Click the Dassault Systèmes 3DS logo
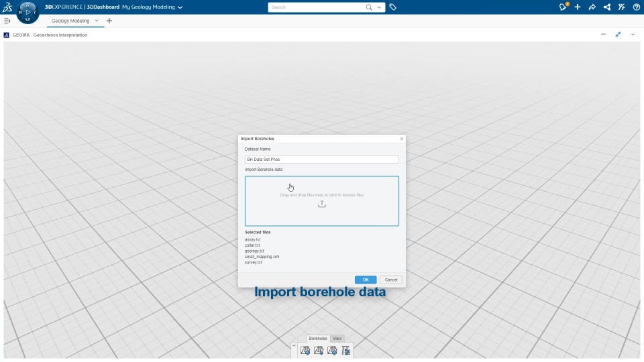The height and width of the screenshot is (362, 644). coord(7,7)
